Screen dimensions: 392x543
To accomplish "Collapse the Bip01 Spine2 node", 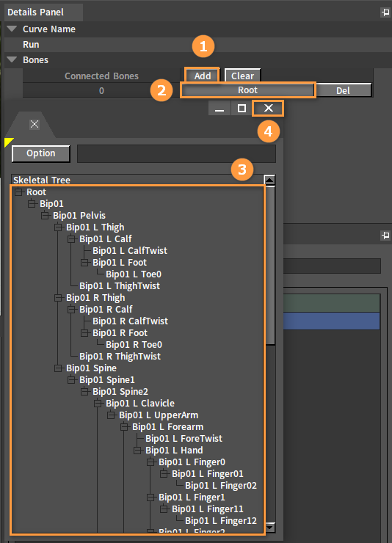I will [x=84, y=392].
